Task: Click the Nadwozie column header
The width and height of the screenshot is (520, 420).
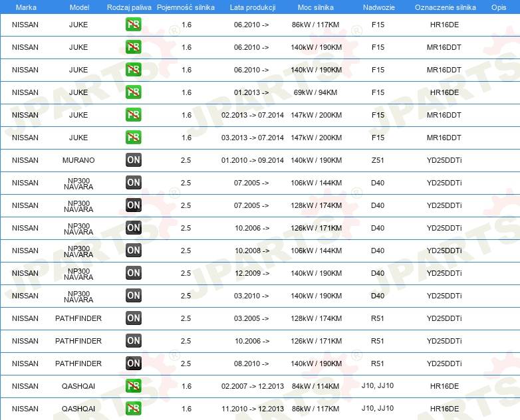Action: pos(379,7)
